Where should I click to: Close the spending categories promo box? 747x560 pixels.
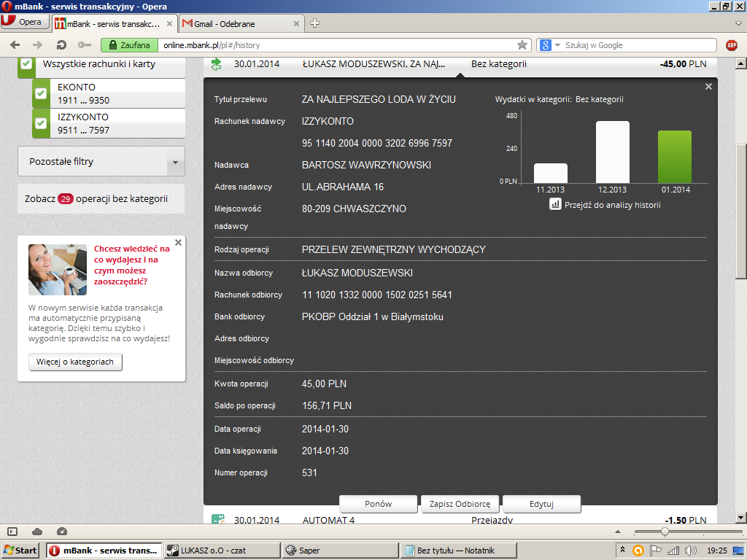tap(178, 242)
